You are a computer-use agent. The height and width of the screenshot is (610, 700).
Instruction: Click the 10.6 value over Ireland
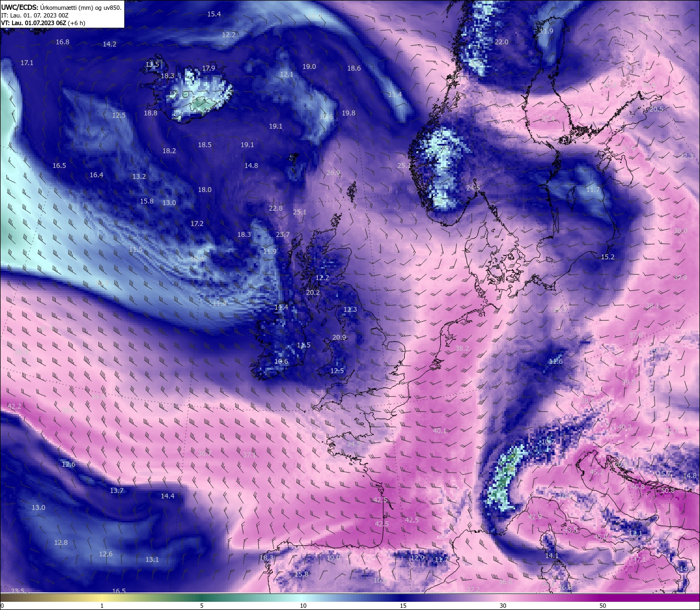(281, 362)
